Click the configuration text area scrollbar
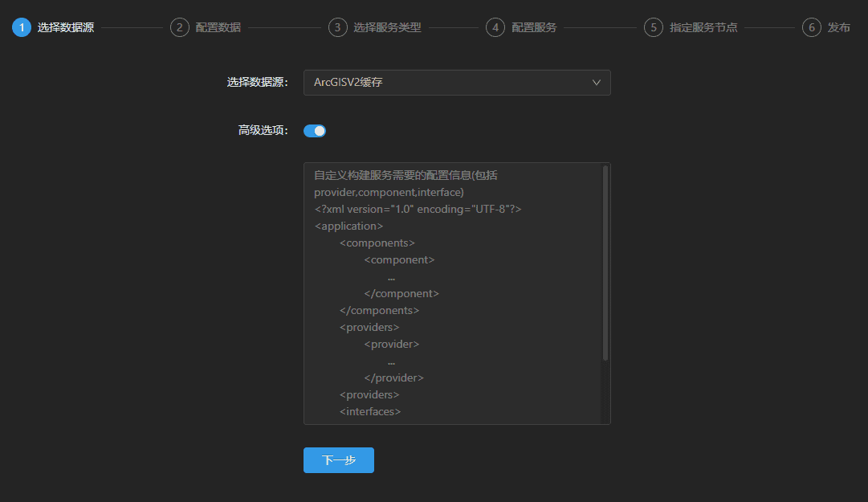This screenshot has height=502, width=868. [x=605, y=263]
